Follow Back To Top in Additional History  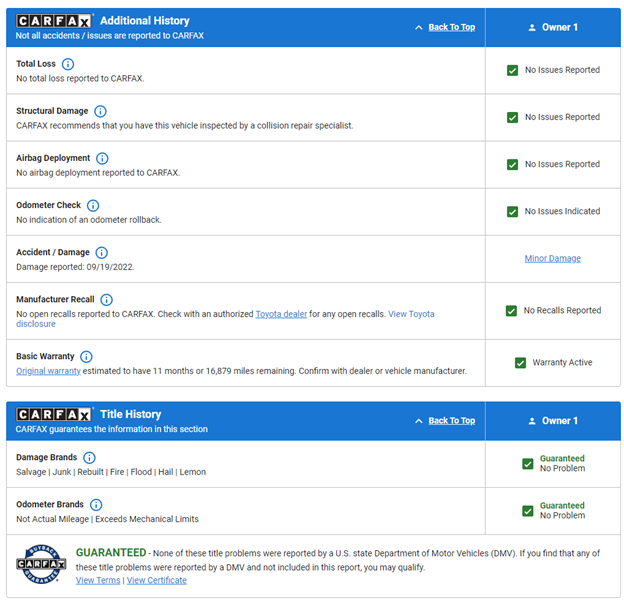[452, 27]
